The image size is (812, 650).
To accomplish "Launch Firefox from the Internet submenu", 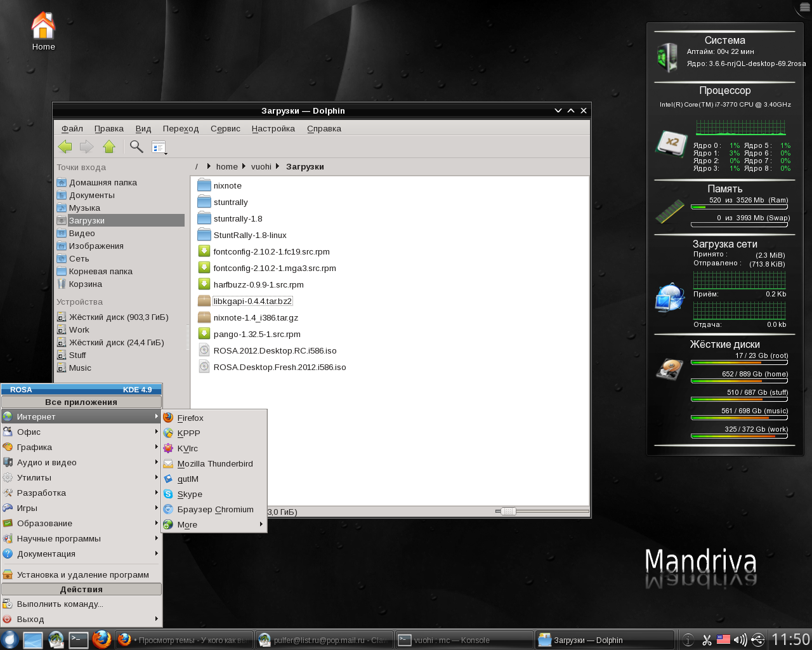I will (x=190, y=418).
